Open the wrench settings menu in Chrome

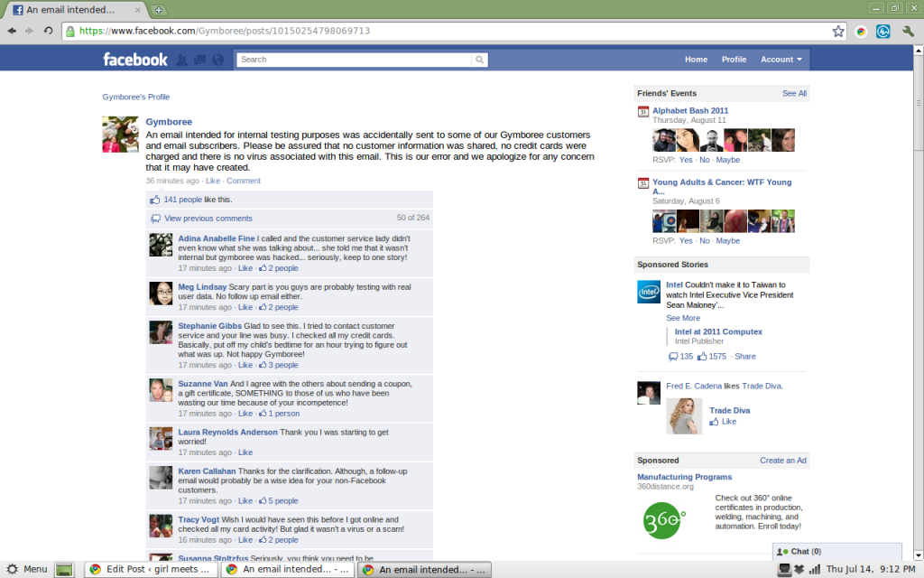click(x=908, y=32)
